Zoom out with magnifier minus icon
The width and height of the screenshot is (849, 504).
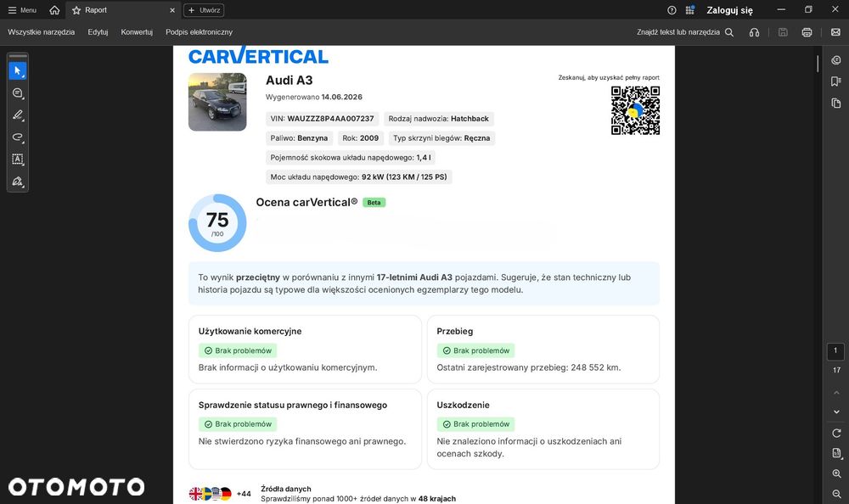836,494
